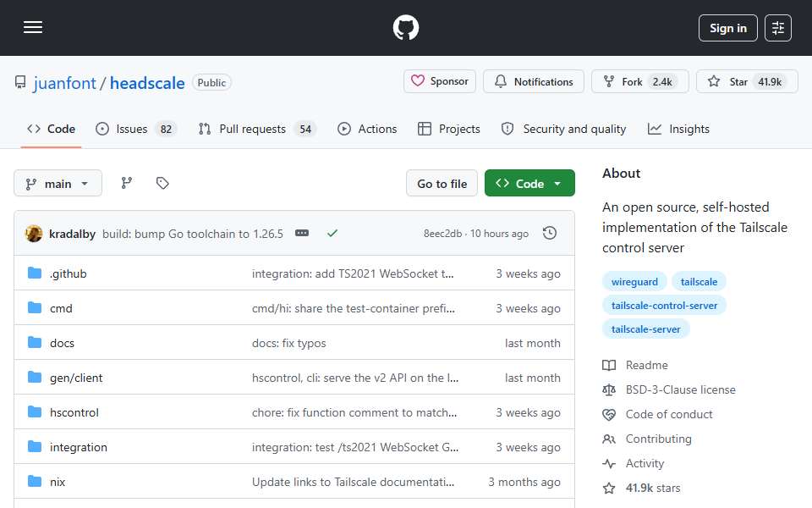View the commit status check mark
812x508 pixels.
pos(332,234)
